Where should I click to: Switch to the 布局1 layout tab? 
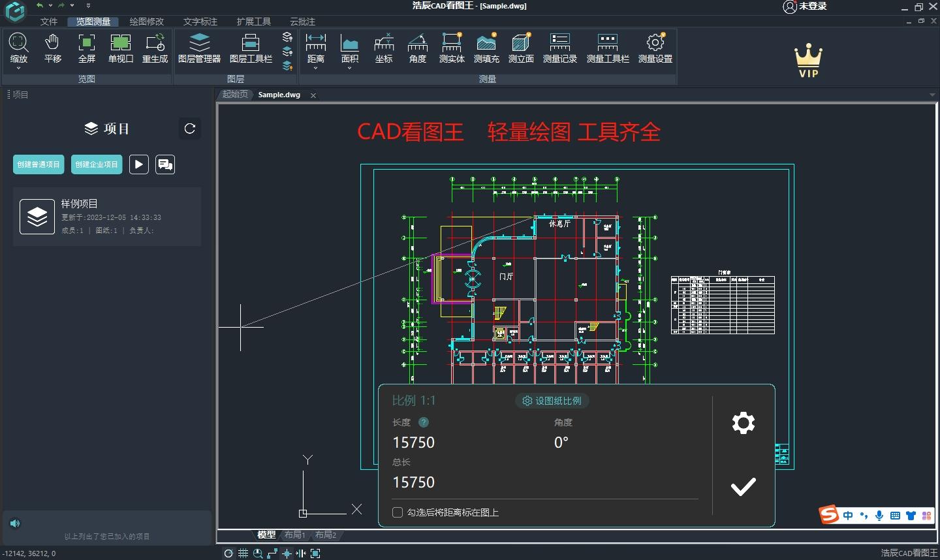tap(294, 535)
